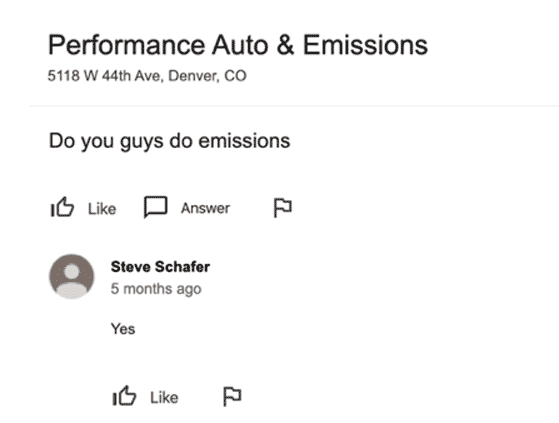This screenshot has width=559, height=423.
Task: Flag Steve Schafer's answer via flag icon
Action: coord(232,396)
